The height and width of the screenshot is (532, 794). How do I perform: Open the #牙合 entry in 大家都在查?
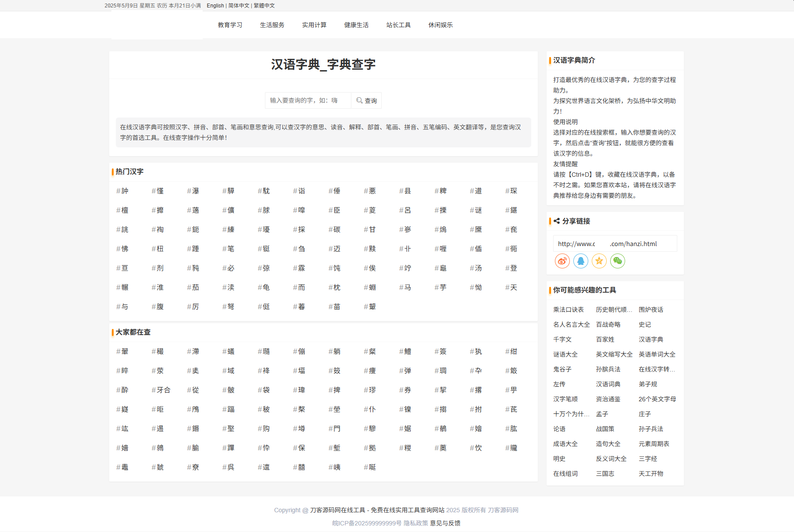pyautogui.click(x=161, y=390)
